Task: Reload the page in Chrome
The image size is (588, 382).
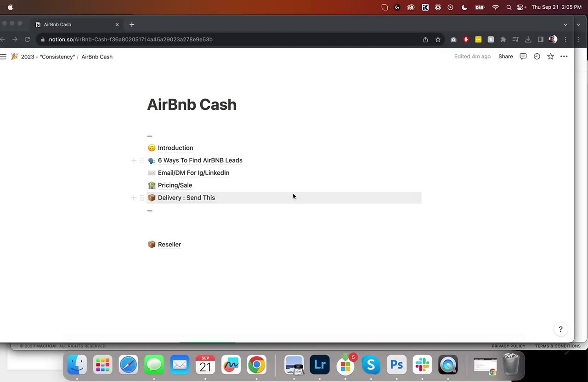Action: [x=27, y=40]
